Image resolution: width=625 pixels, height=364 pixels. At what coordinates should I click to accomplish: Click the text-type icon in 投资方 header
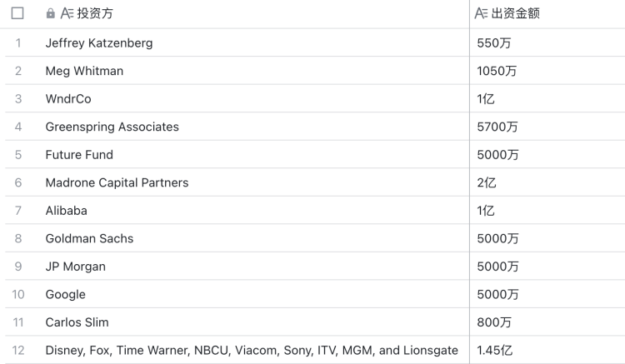point(66,14)
